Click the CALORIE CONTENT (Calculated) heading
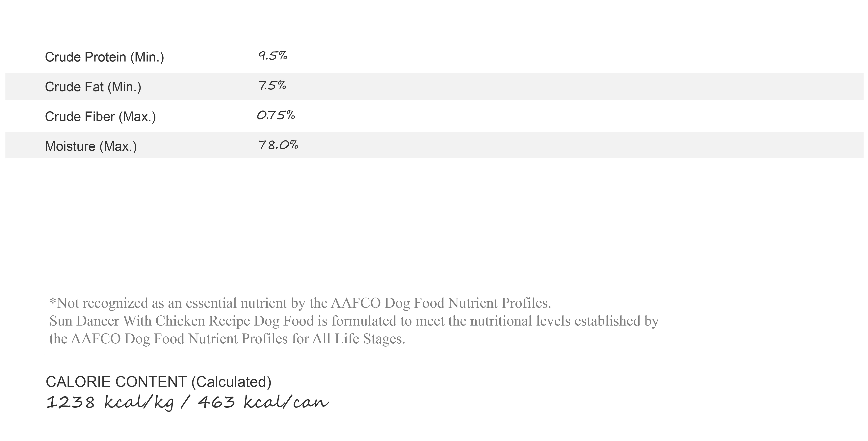This screenshot has width=868, height=441. click(x=158, y=382)
